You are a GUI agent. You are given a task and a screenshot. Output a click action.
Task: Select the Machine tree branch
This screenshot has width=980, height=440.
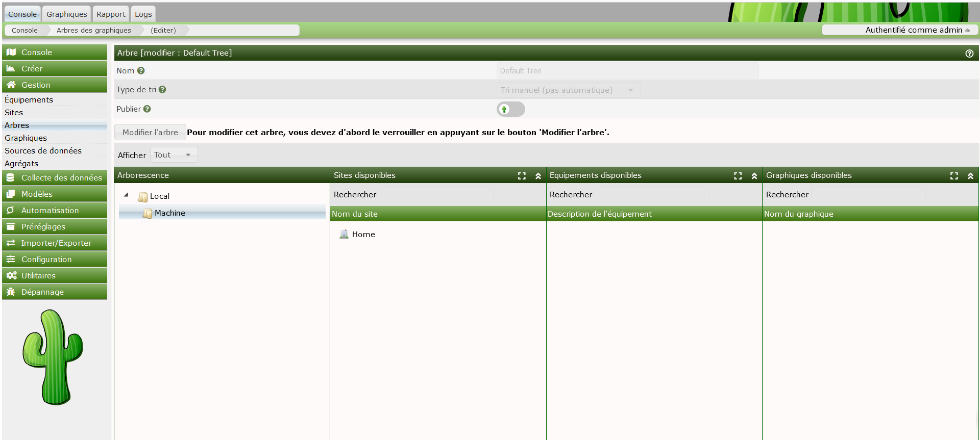pos(170,213)
